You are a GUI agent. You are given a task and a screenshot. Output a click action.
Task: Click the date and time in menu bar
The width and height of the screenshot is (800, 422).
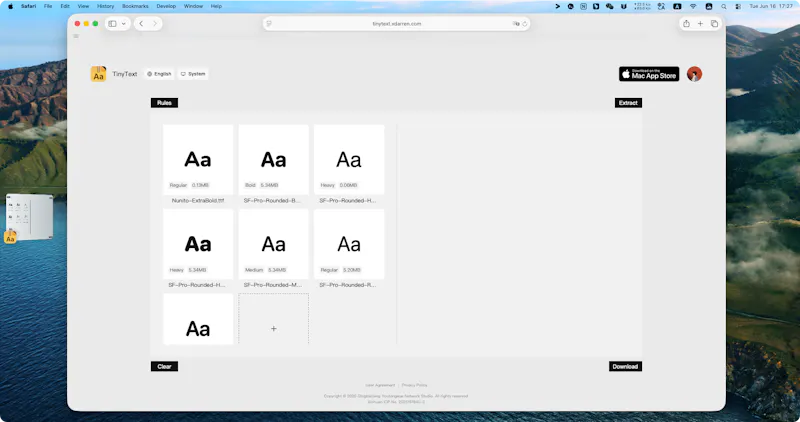point(771,6)
